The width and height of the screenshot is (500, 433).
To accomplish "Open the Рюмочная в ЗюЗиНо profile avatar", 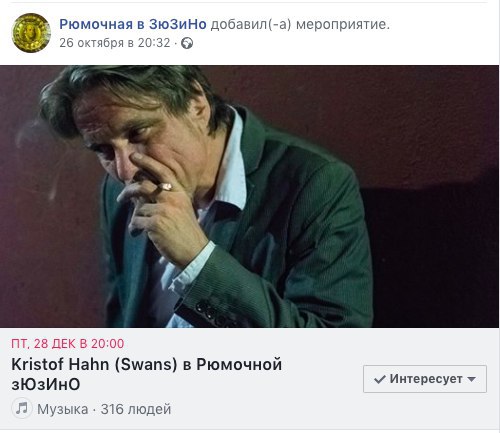I will coord(31,33).
